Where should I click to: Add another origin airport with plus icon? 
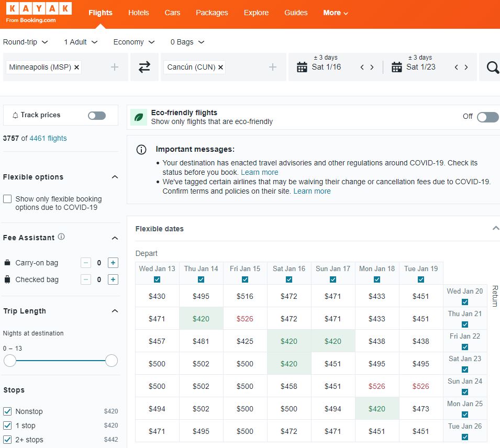(x=115, y=67)
